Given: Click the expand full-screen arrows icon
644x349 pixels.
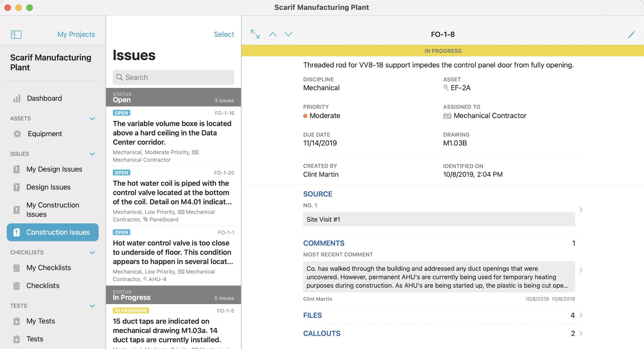Looking at the screenshot, I should 255,34.
